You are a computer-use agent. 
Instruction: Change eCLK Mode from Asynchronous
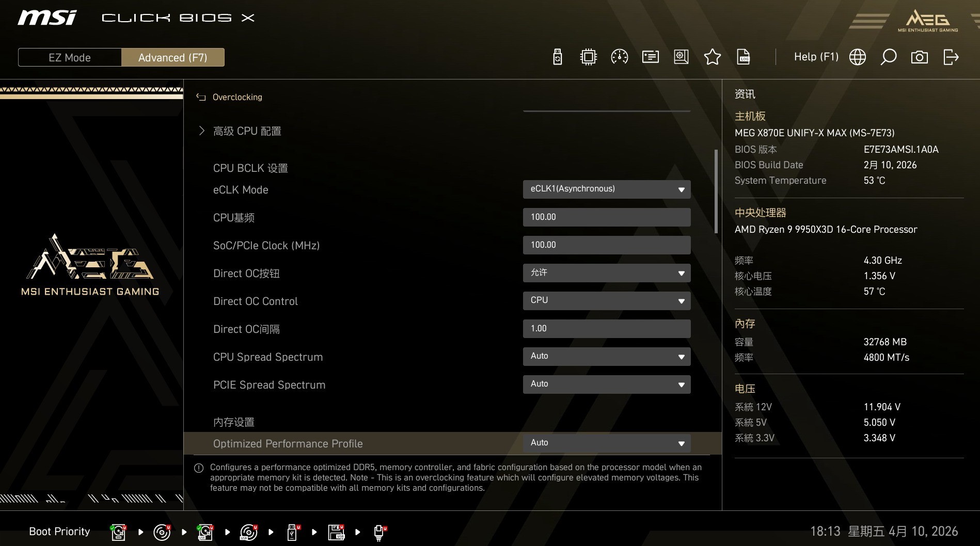tap(607, 189)
